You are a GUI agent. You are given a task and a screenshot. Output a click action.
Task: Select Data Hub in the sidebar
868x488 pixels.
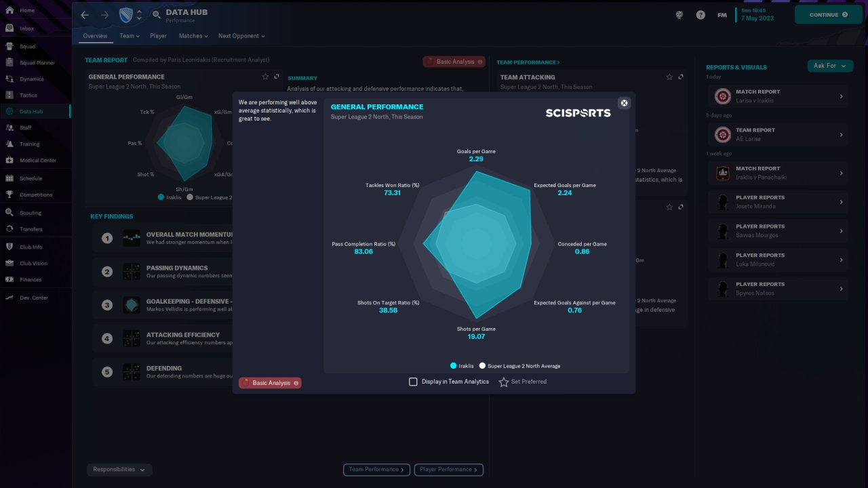point(35,112)
